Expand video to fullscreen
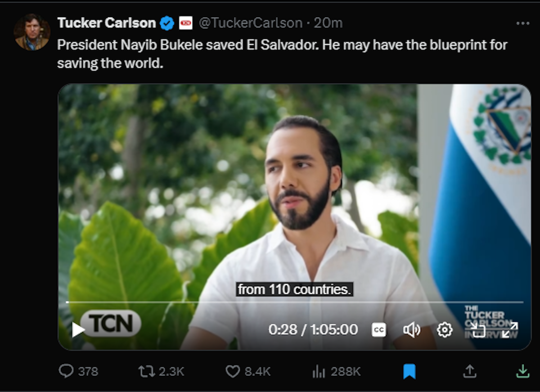This screenshot has width=540, height=392. (510, 330)
